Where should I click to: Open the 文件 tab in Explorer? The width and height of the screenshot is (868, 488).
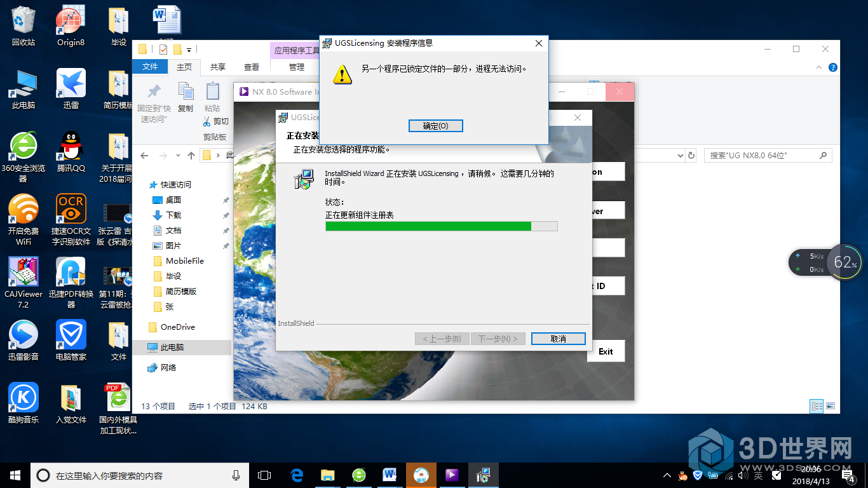[x=150, y=67]
